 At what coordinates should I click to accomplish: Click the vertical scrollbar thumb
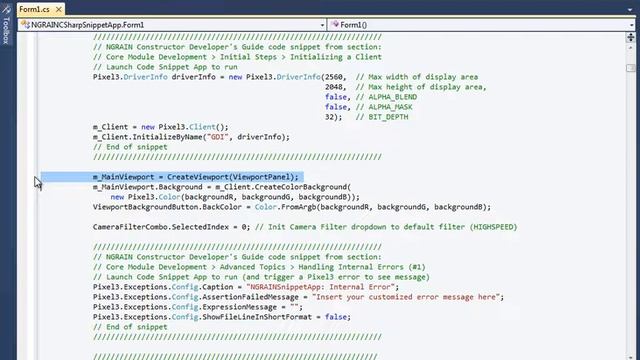coord(631,68)
